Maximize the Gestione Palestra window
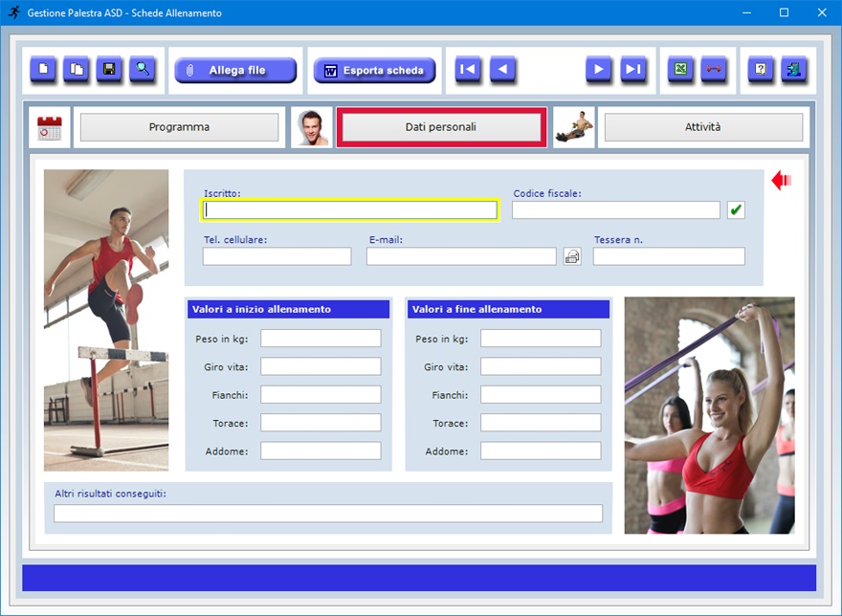The image size is (842, 616). click(784, 12)
